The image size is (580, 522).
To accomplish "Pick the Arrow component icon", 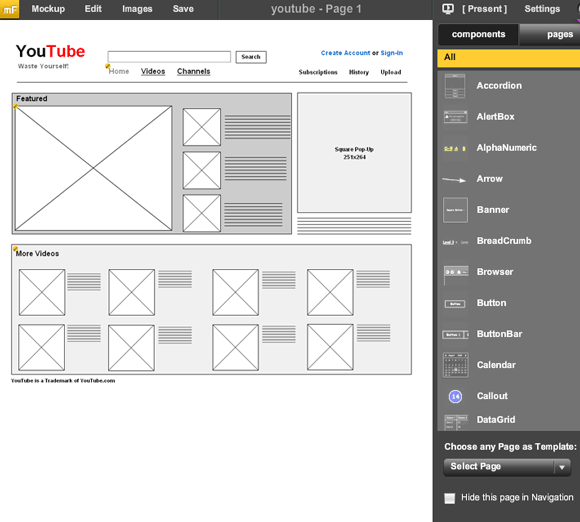I will 454,179.
